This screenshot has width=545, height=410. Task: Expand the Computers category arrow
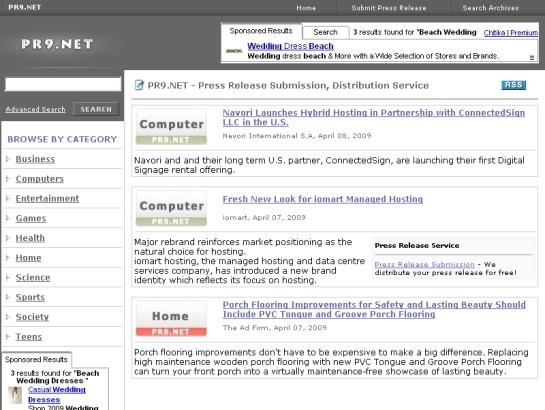pyautogui.click(x=8, y=179)
